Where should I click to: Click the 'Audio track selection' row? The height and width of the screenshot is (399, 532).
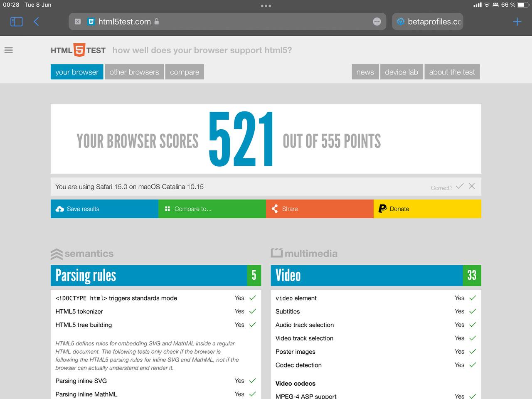point(376,325)
